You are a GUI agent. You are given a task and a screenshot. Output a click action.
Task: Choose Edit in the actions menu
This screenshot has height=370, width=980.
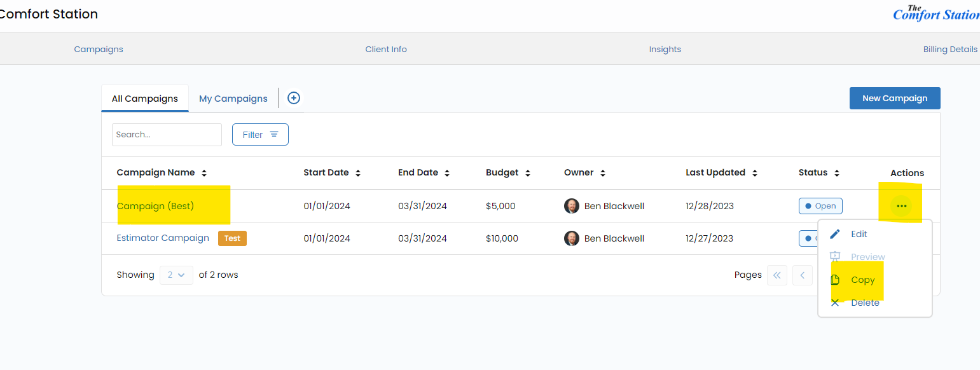coord(859,234)
